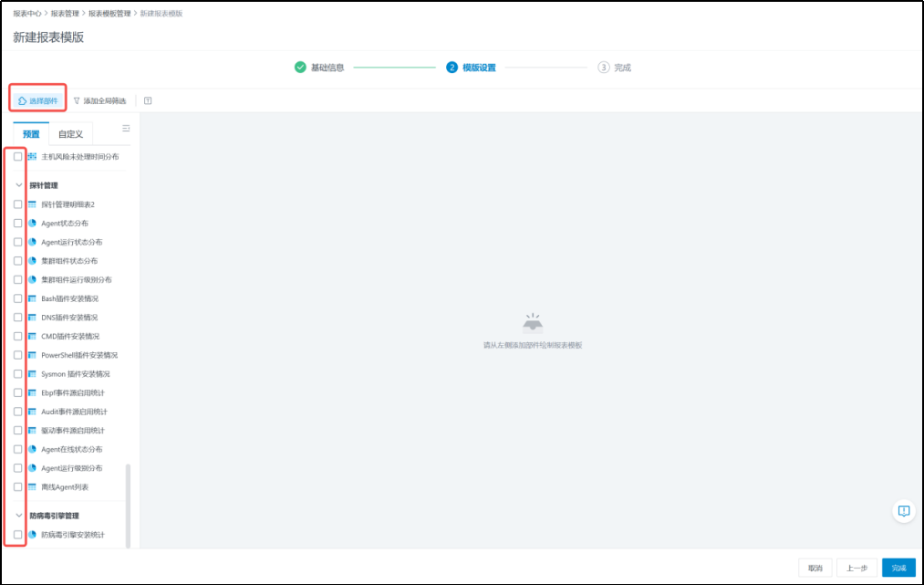924x585 pixels.
Task: Check the 探针管理明细表2 checkbox
Action: [x=17, y=204]
